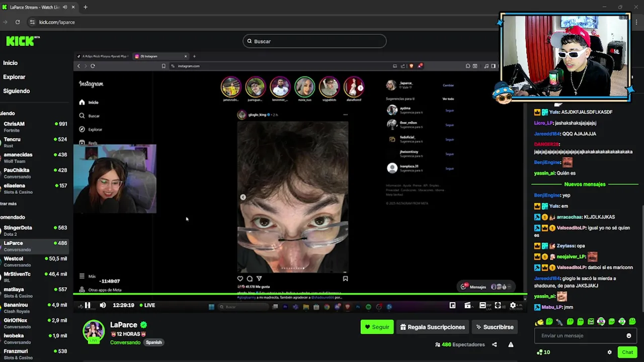Show next Instagram stories with right arrow
This screenshot has height=362, width=644.
(x=360, y=87)
